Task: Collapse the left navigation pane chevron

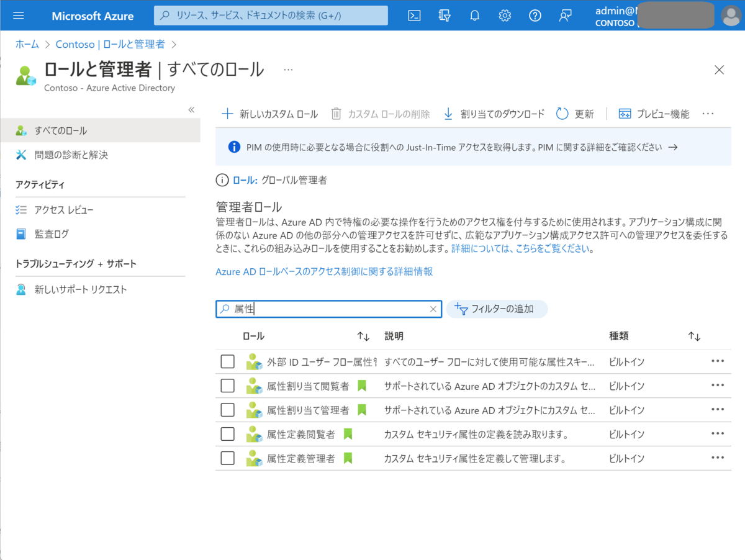Action: 191,110
